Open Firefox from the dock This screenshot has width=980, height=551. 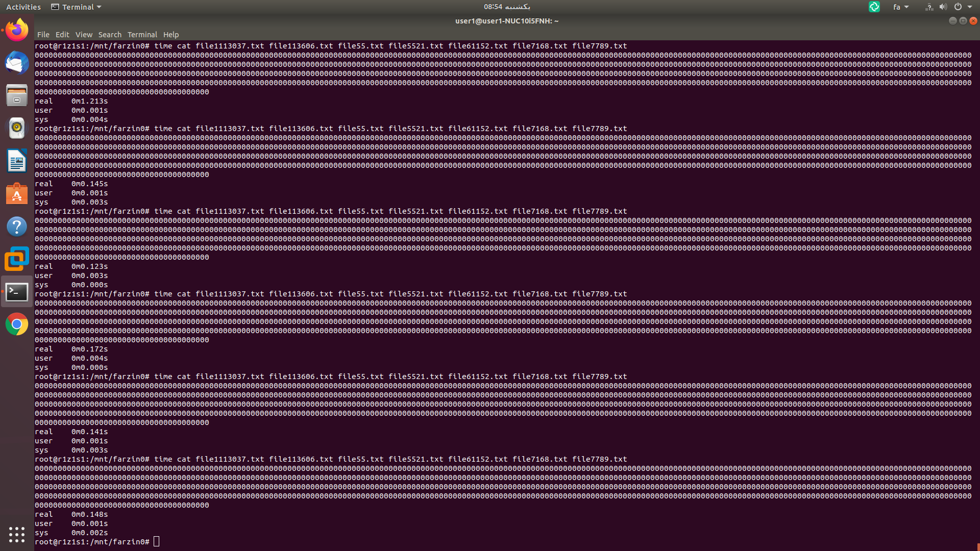17,30
